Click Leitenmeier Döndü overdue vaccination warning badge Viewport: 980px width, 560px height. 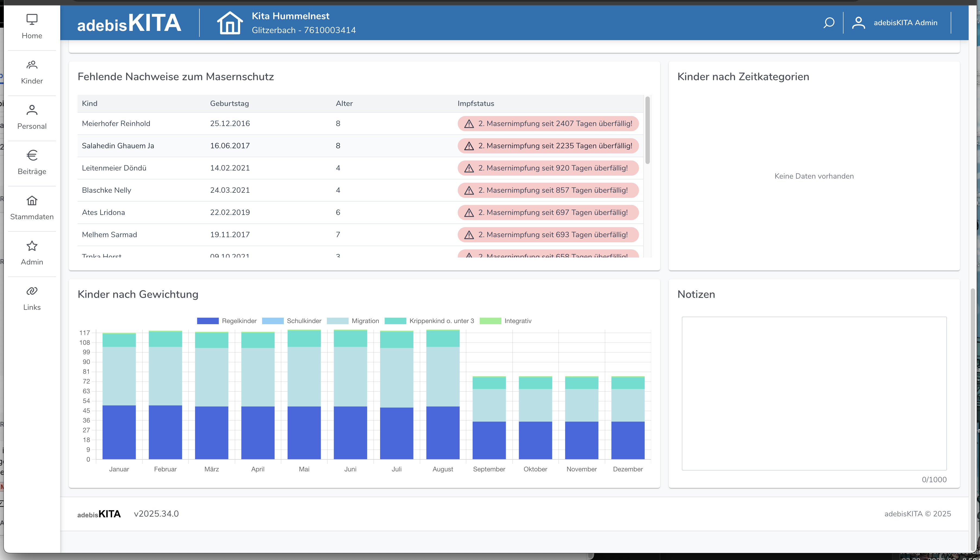tap(548, 168)
